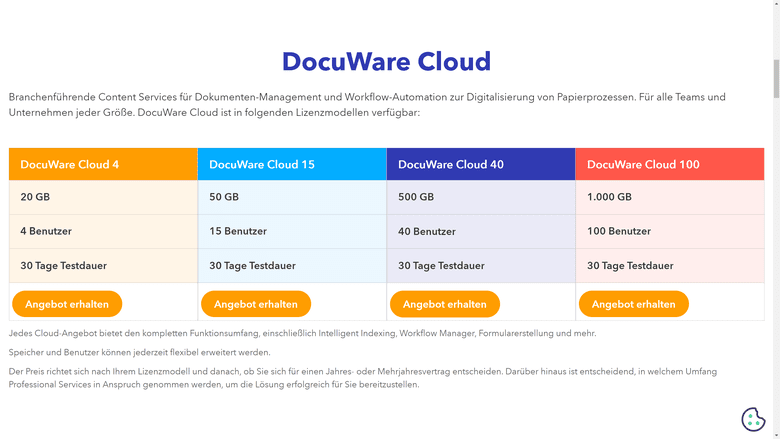Click 30 Tage Testdauer in Cloud 100 column
Image resolution: width=780 pixels, height=439 pixels.
click(x=670, y=265)
